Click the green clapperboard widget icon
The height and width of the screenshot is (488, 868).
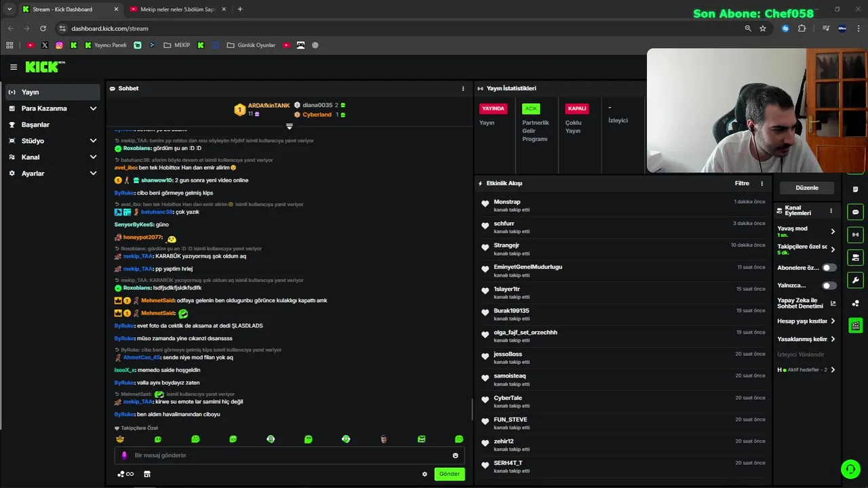tap(855, 325)
